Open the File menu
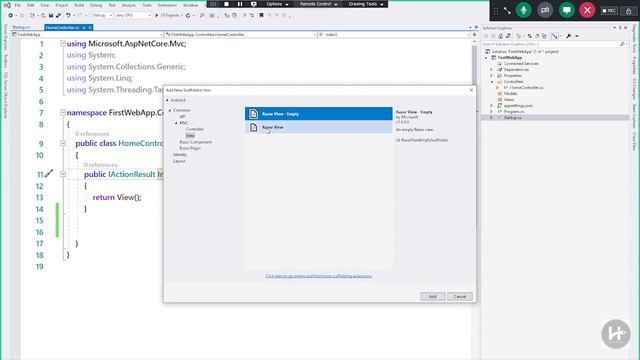Image resolution: width=640 pixels, height=360 pixels. pos(18,5)
